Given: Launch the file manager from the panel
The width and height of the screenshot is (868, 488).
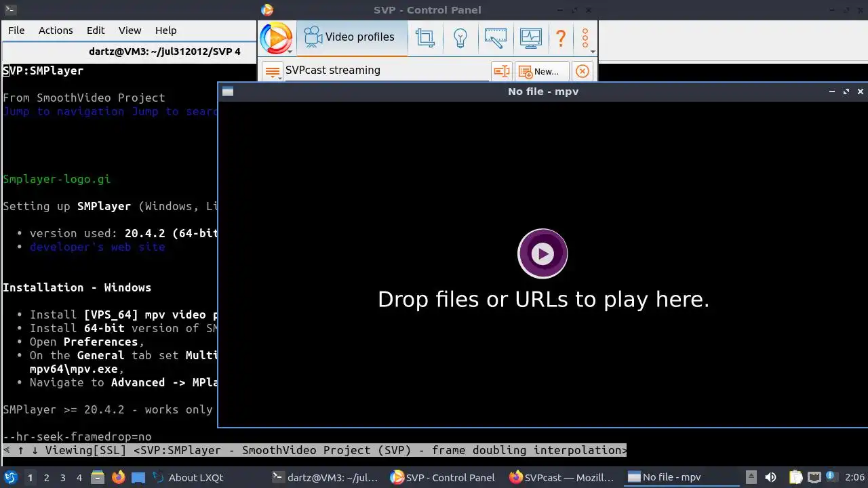Looking at the screenshot, I should point(97,477).
